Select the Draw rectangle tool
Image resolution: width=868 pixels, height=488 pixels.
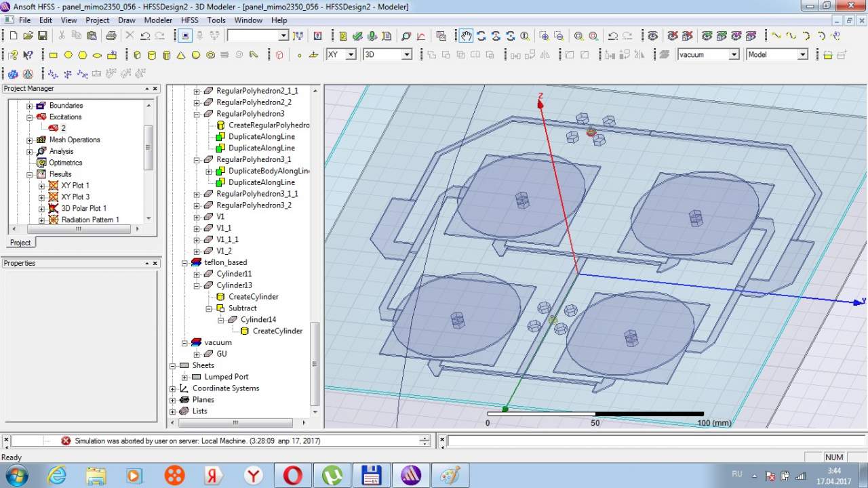54,55
